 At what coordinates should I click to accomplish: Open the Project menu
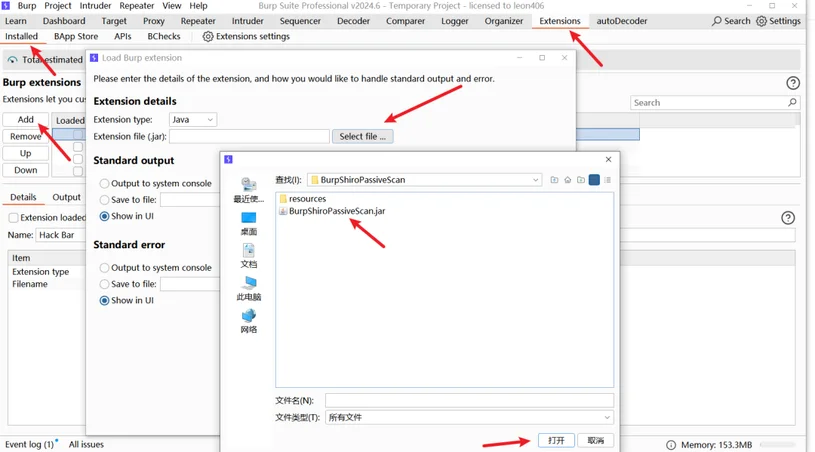pos(58,6)
